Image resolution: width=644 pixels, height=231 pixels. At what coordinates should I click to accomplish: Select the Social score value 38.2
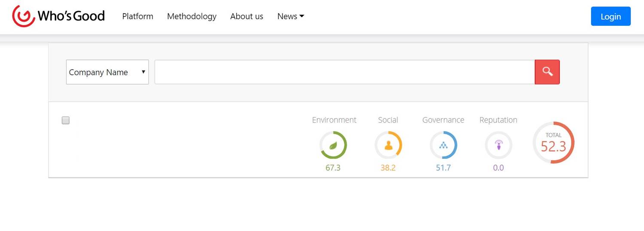[388, 168]
